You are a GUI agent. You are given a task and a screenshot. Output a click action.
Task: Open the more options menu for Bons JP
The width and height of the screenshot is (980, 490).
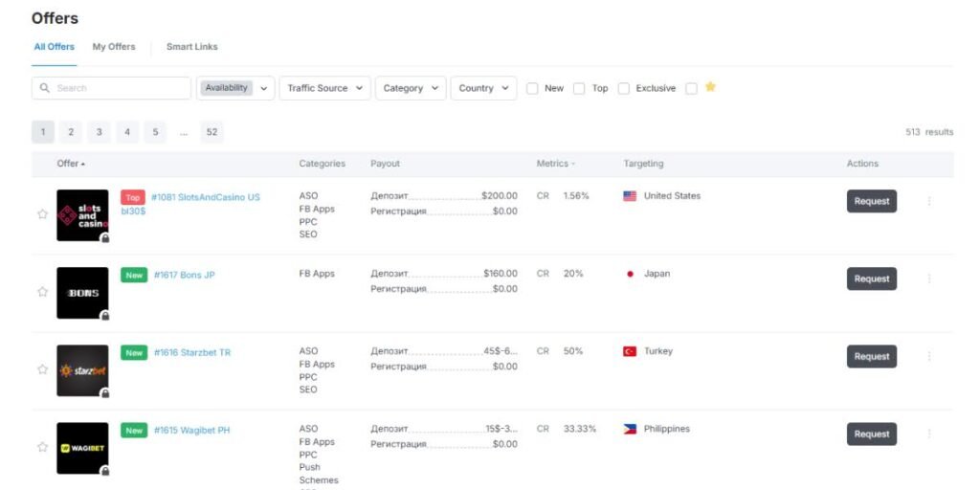(928, 278)
